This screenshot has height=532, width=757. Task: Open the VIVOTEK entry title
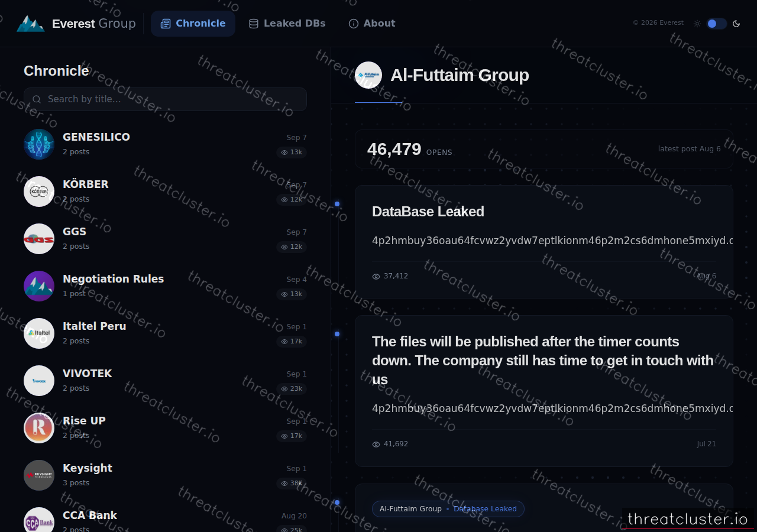pyautogui.click(x=88, y=374)
